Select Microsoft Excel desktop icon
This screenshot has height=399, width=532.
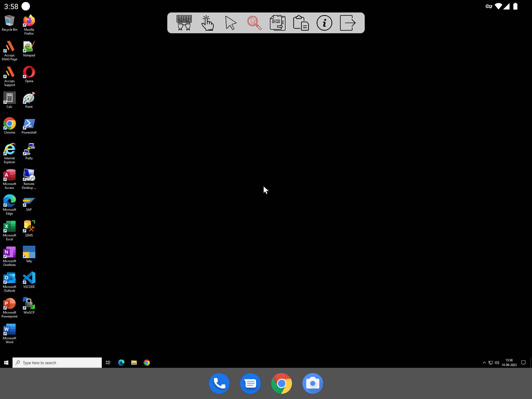pyautogui.click(x=10, y=231)
